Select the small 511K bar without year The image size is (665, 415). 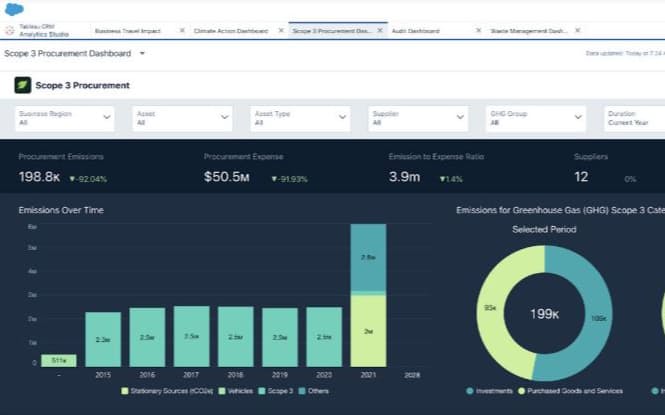pyautogui.click(x=59, y=361)
